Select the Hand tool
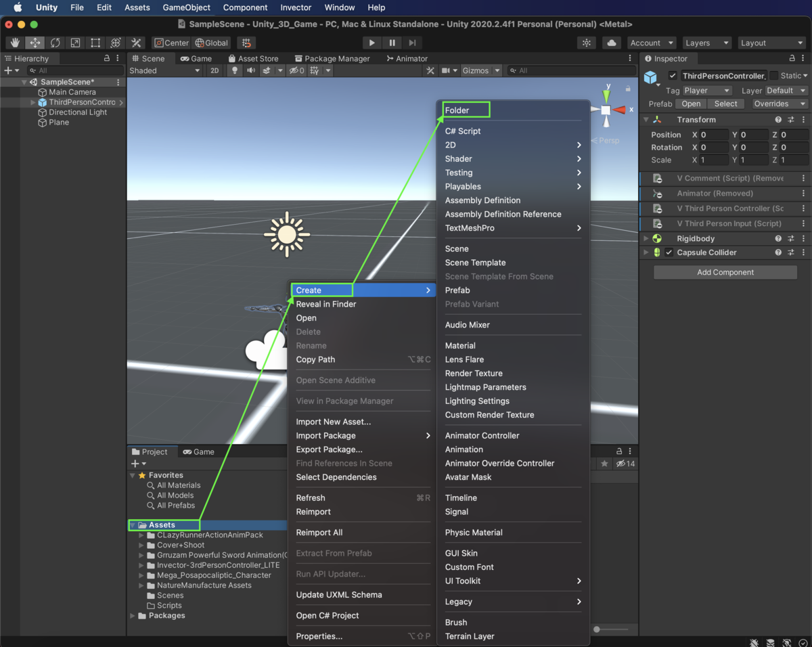This screenshot has height=647, width=812. tap(15, 43)
